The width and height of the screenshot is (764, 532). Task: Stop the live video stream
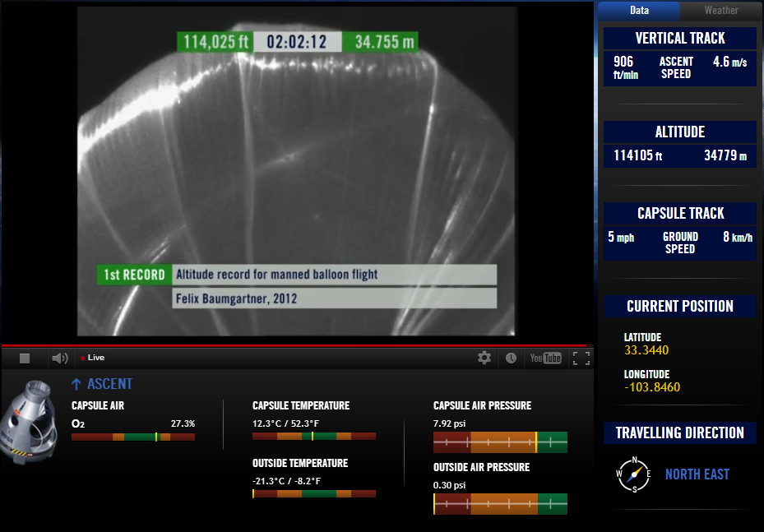[25, 359]
